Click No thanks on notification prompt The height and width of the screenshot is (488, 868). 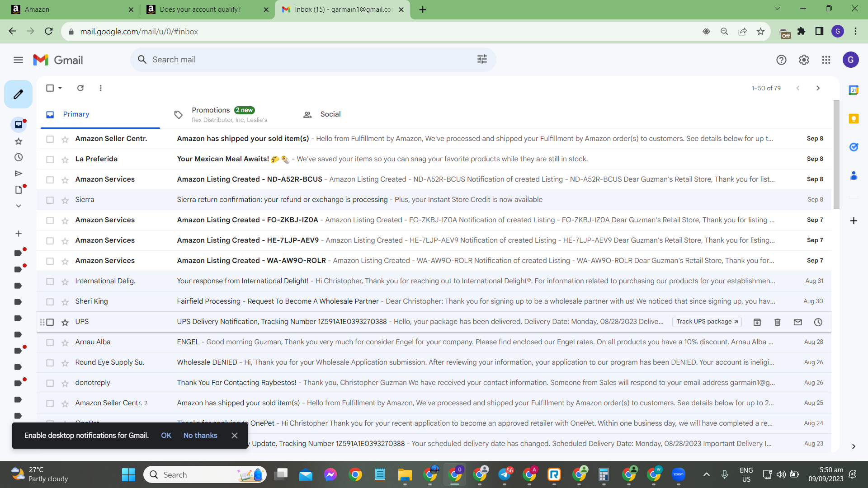pyautogui.click(x=200, y=436)
